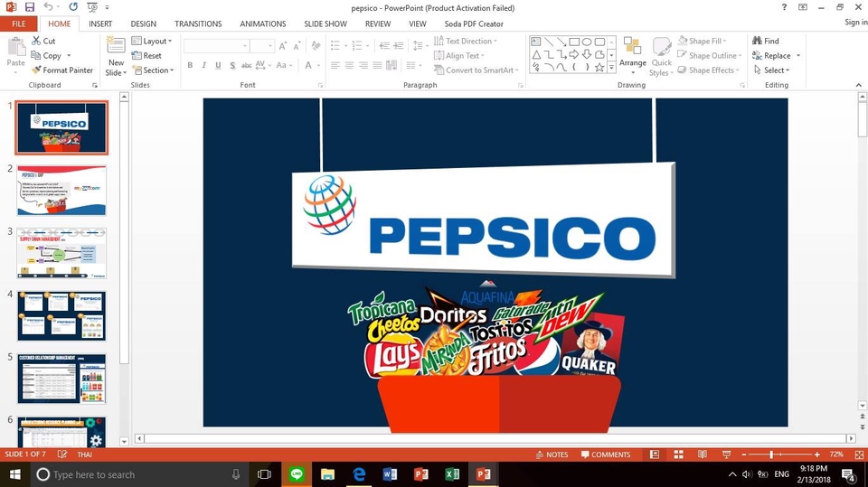This screenshot has height=487, width=868.
Task: Click the Save icon in quick access toolbar
Action: click(x=29, y=7)
